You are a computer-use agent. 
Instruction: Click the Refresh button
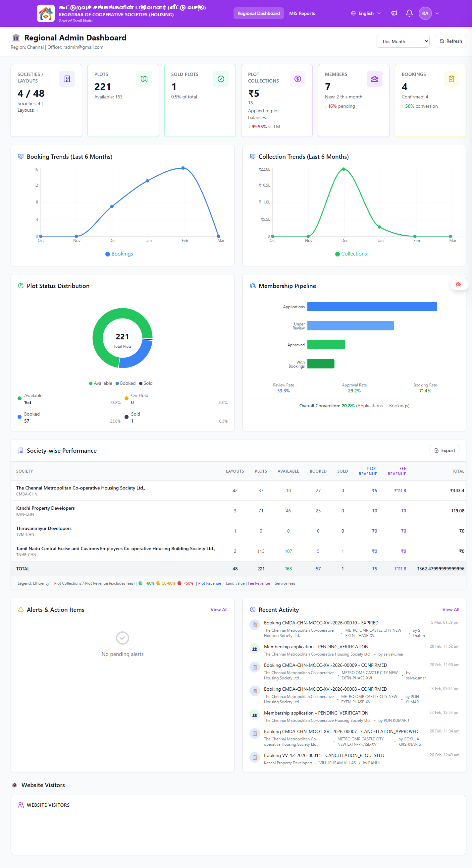click(x=450, y=41)
